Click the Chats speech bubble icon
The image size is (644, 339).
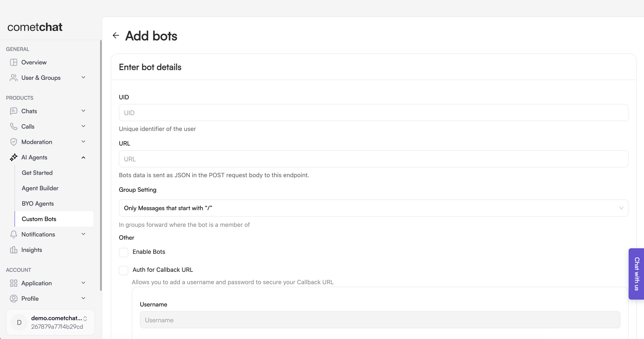click(13, 111)
